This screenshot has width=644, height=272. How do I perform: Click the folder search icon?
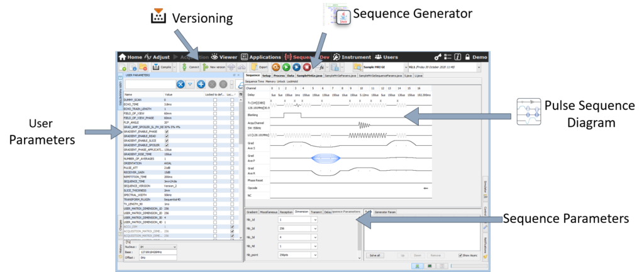(x=357, y=67)
